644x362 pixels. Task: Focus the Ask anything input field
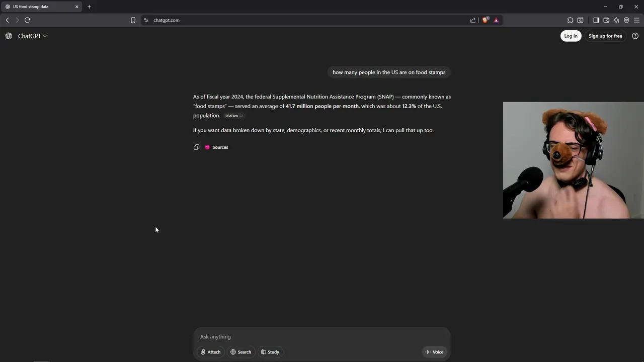click(322, 337)
